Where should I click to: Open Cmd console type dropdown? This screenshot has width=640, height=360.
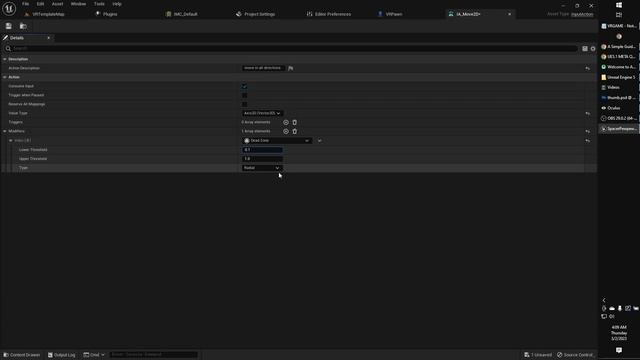[x=94, y=355]
